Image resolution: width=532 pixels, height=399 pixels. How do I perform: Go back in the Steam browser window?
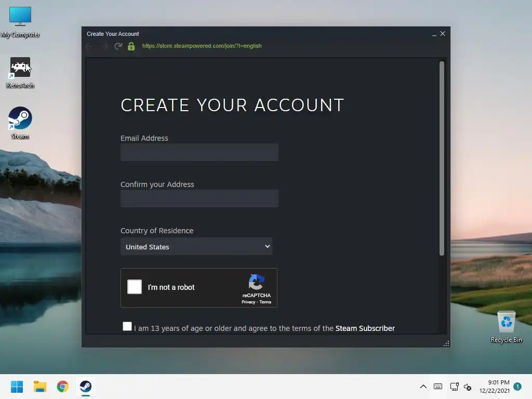(x=89, y=46)
